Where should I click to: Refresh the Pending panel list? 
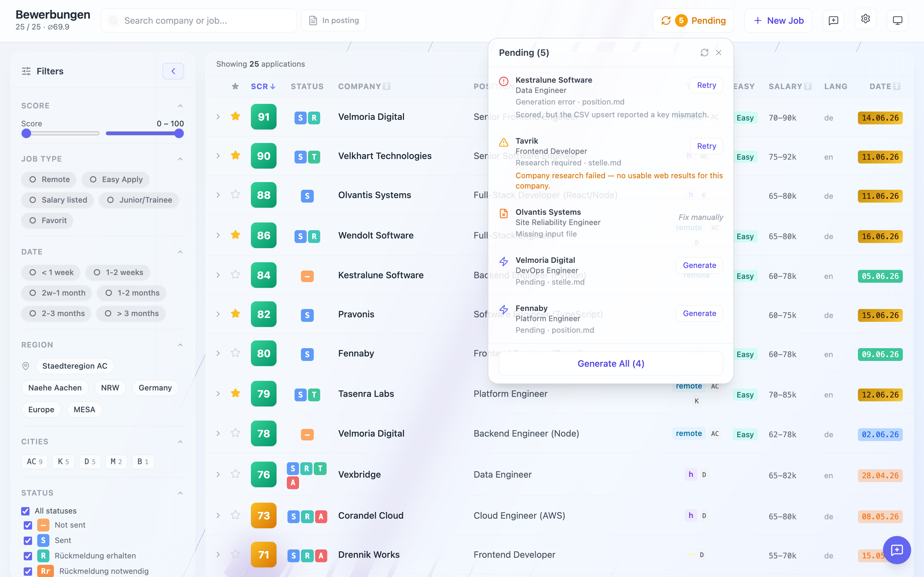pyautogui.click(x=705, y=53)
